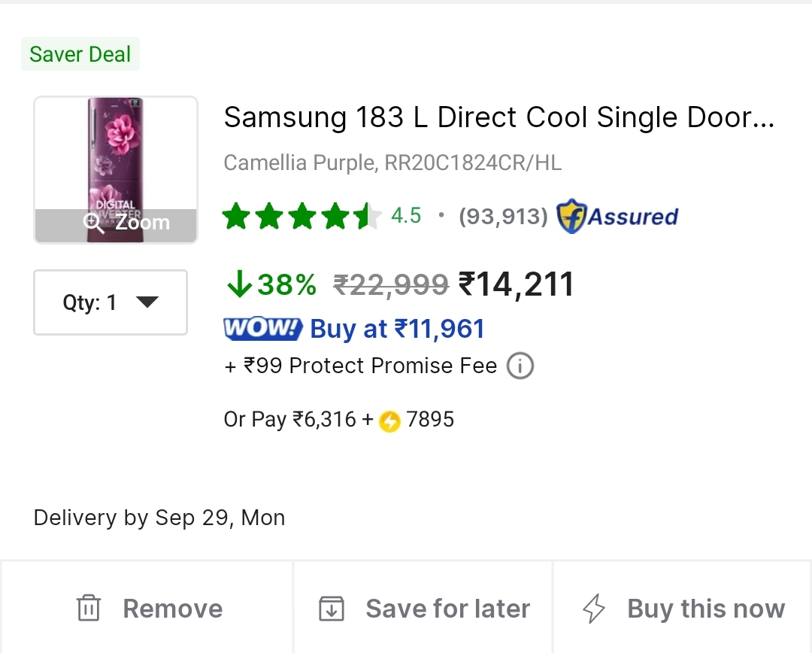Click the magnifier Zoom icon on product image
The image size is (812, 653).
[x=94, y=223]
